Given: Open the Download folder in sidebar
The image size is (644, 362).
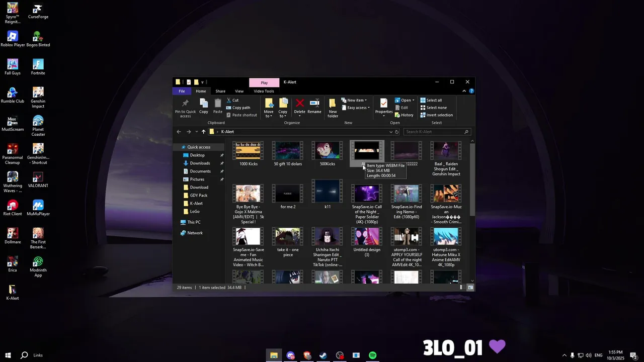Looking at the screenshot, I should [x=199, y=188].
